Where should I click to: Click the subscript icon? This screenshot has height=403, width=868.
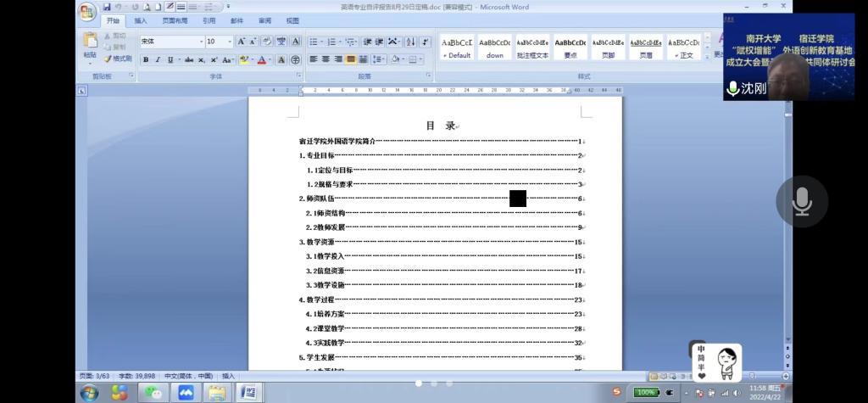203,59
